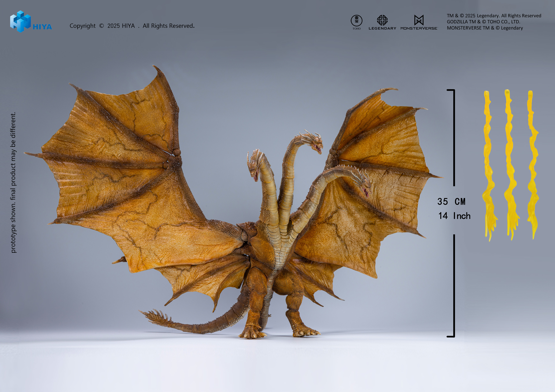Click the HIYA brand name text
555x392 pixels.
pyautogui.click(x=42, y=27)
